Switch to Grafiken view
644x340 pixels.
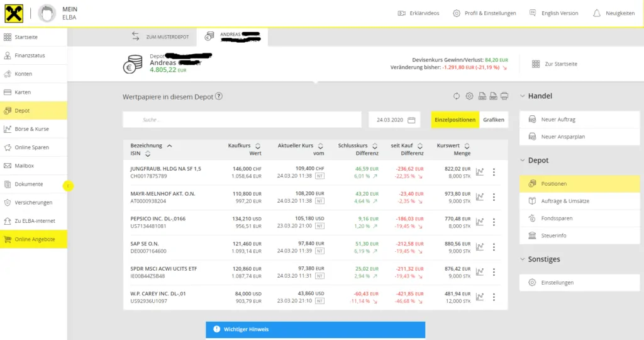pyautogui.click(x=494, y=120)
